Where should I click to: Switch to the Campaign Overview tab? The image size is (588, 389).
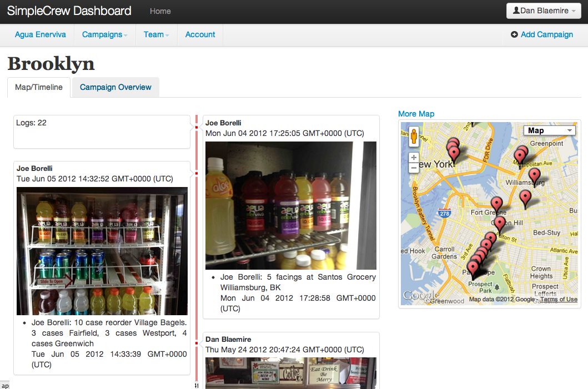point(115,87)
